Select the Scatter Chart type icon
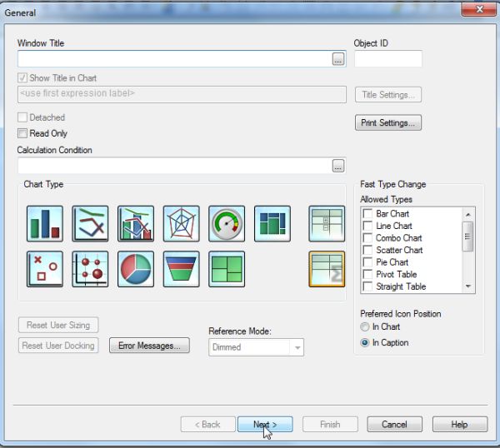500x448 pixels. (45, 269)
